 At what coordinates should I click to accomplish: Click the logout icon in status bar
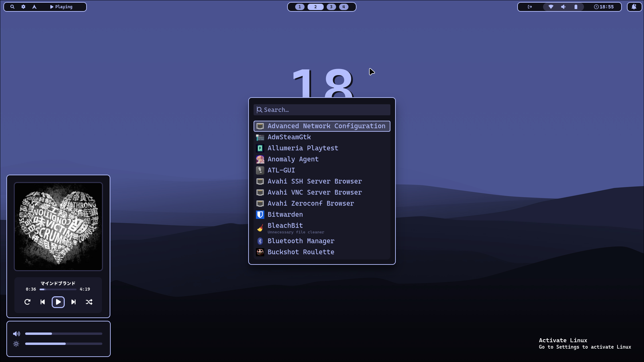(x=530, y=7)
